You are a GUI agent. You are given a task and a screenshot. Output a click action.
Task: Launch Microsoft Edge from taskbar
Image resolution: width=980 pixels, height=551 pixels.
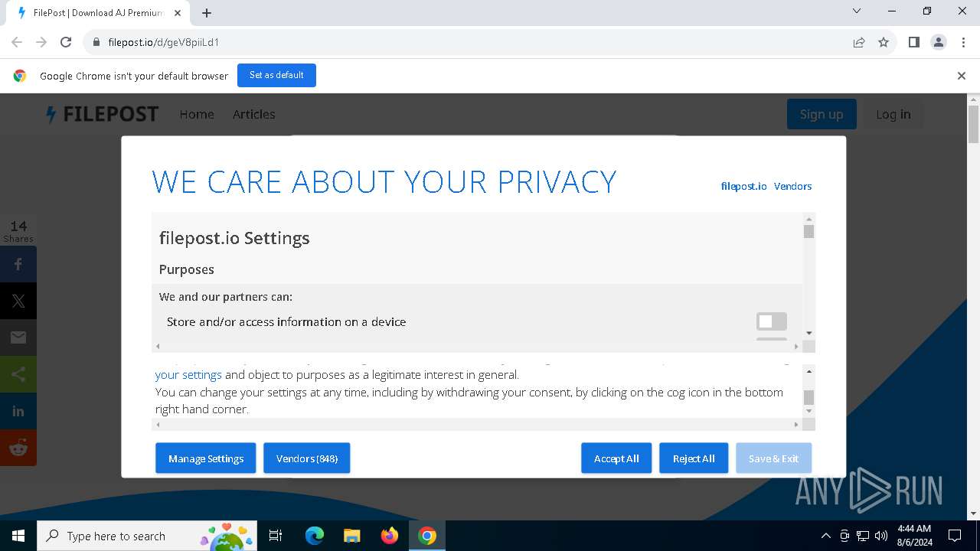tap(315, 536)
